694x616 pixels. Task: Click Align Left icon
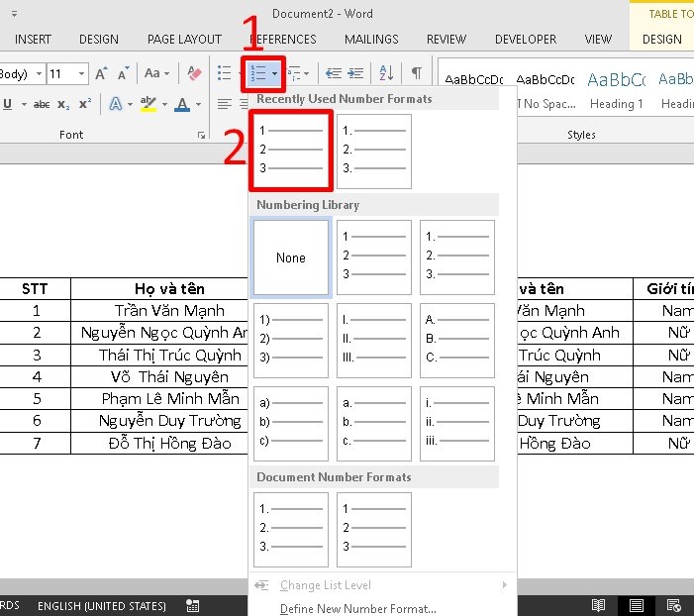225,104
